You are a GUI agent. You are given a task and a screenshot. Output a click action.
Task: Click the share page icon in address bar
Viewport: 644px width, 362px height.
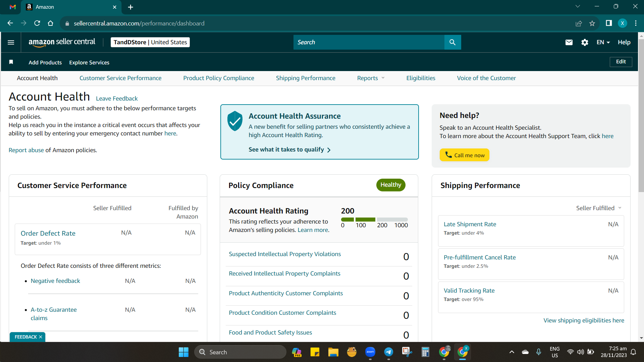tap(579, 23)
